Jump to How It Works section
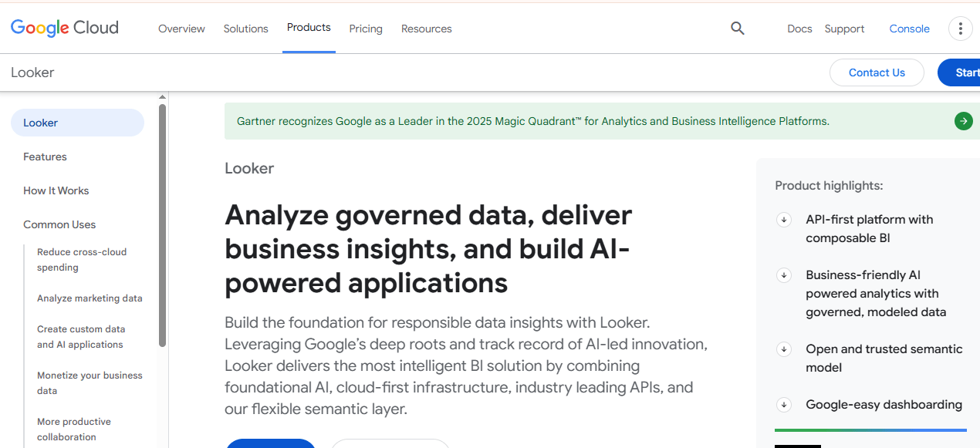The width and height of the screenshot is (980, 448). click(56, 190)
